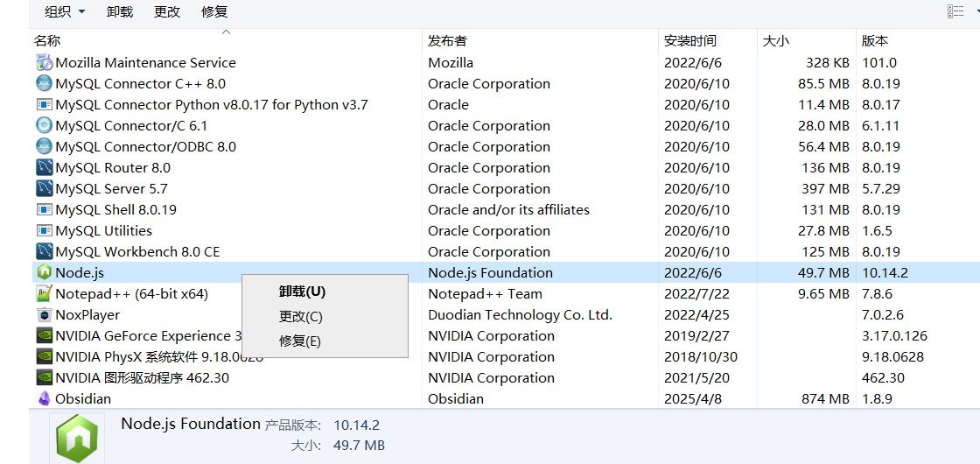Click Oracle and/or its affiliates publisher
Screen dimensions: 980x464
coord(508,209)
